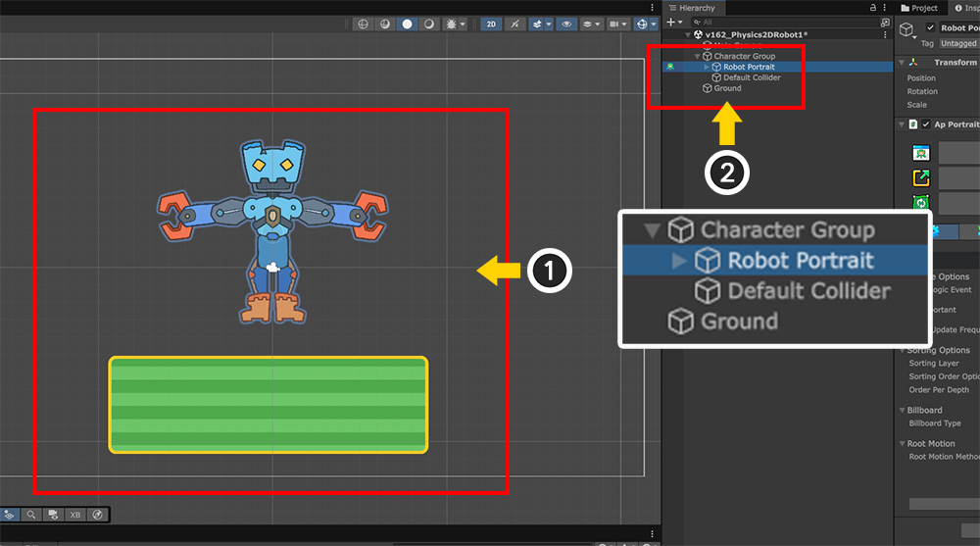Select the Ground object in Hierarchy
Viewport: 980px width, 546px height.
point(727,88)
